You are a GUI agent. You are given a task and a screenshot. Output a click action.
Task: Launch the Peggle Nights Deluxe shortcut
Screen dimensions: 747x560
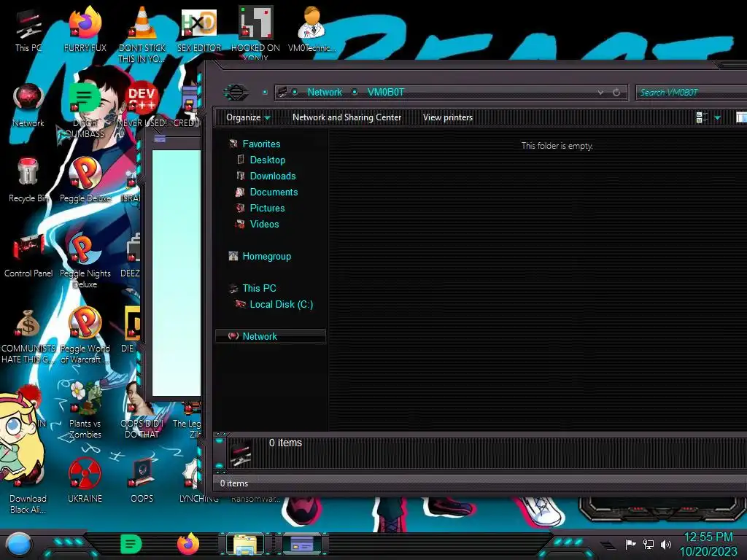(x=85, y=260)
